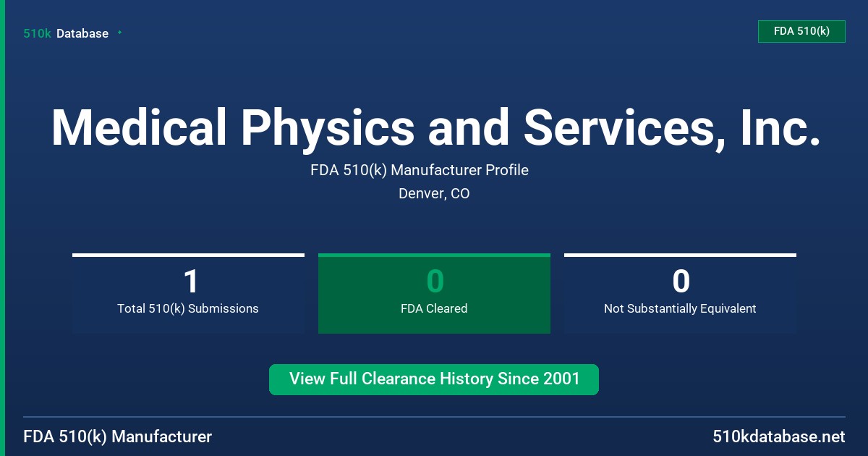Select the Not Substantially Equivalent card
Viewport: 868px width, 456px height.
tap(680, 293)
